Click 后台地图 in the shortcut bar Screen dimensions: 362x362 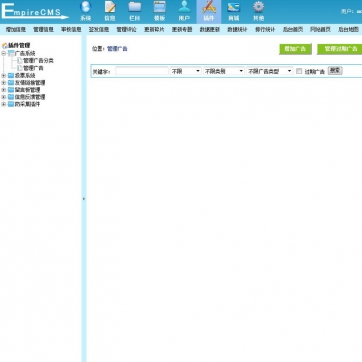[x=348, y=30]
